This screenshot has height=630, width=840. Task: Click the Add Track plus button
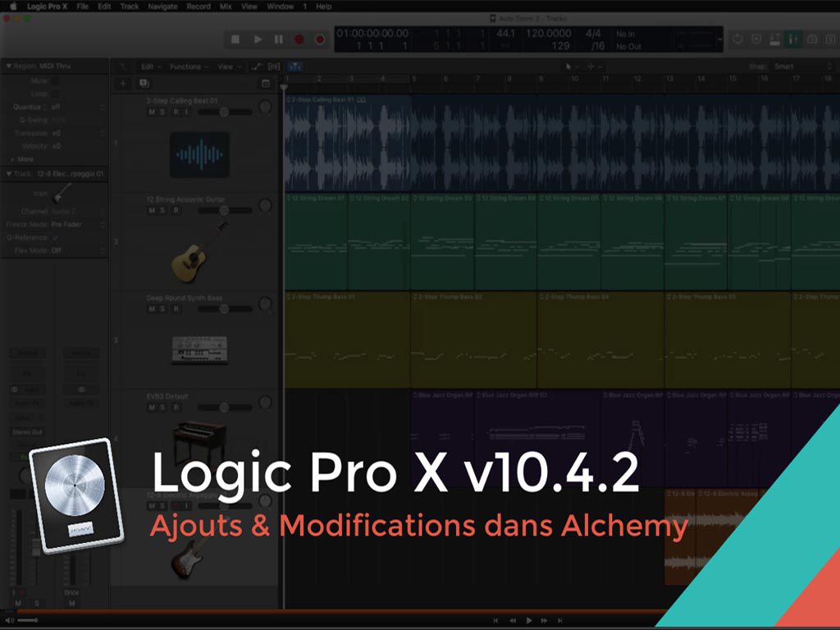coord(123,84)
